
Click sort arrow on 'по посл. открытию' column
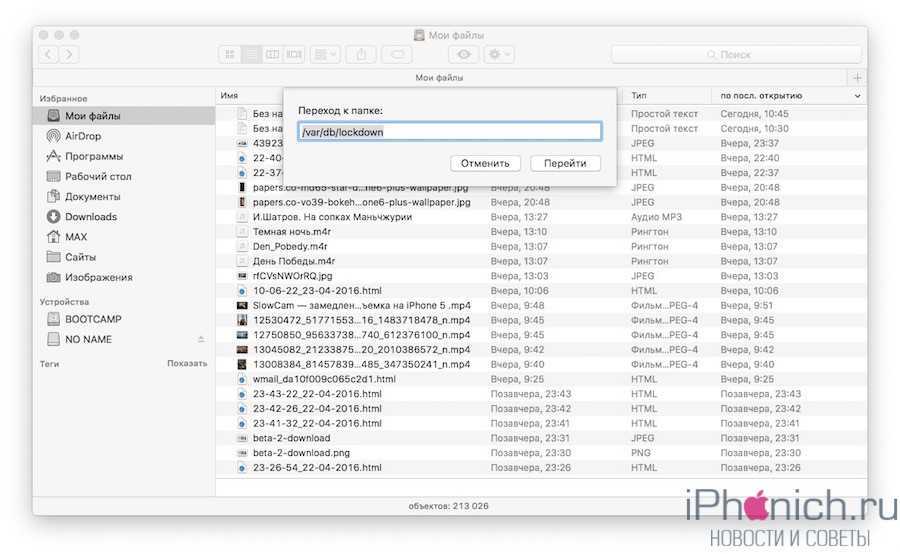(x=857, y=96)
